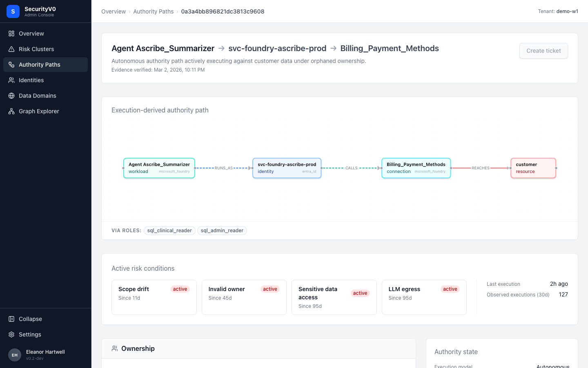
Task: Open Graph Explorer
Action: click(45, 111)
